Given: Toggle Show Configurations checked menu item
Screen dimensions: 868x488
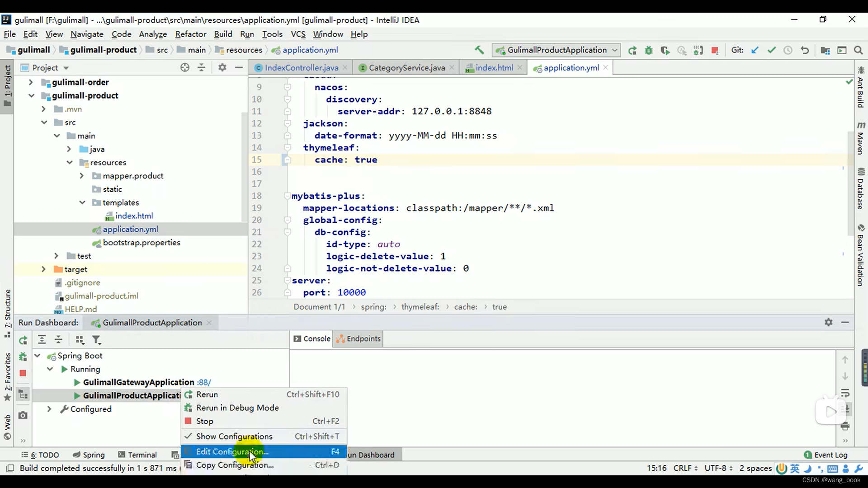Looking at the screenshot, I should [264, 436].
